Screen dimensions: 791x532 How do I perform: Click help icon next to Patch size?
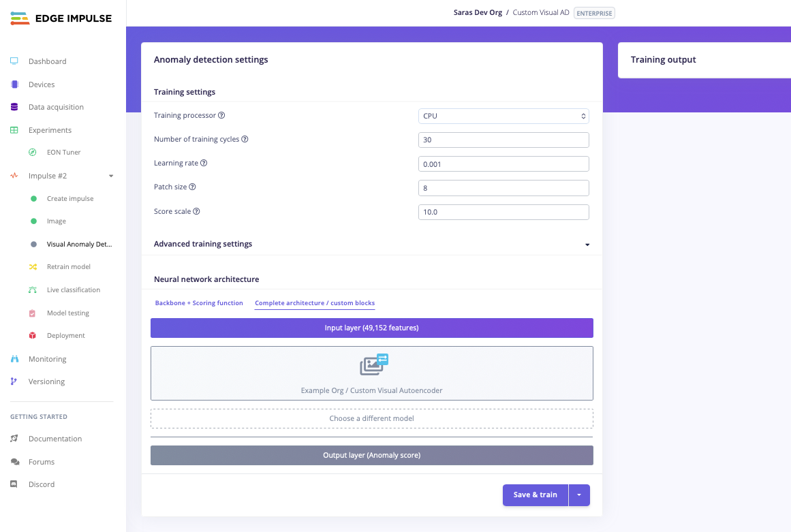pos(192,187)
